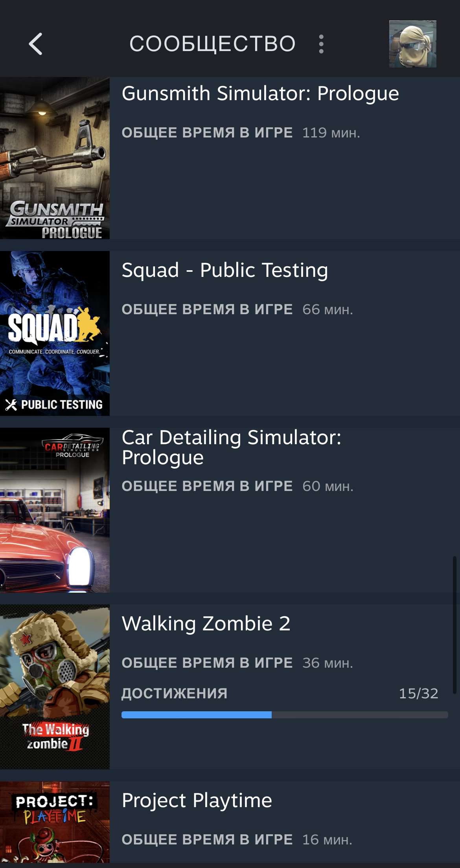The height and width of the screenshot is (868, 460).
Task: Click the 119 мин. playtime for Gunsmith
Action: (x=331, y=133)
